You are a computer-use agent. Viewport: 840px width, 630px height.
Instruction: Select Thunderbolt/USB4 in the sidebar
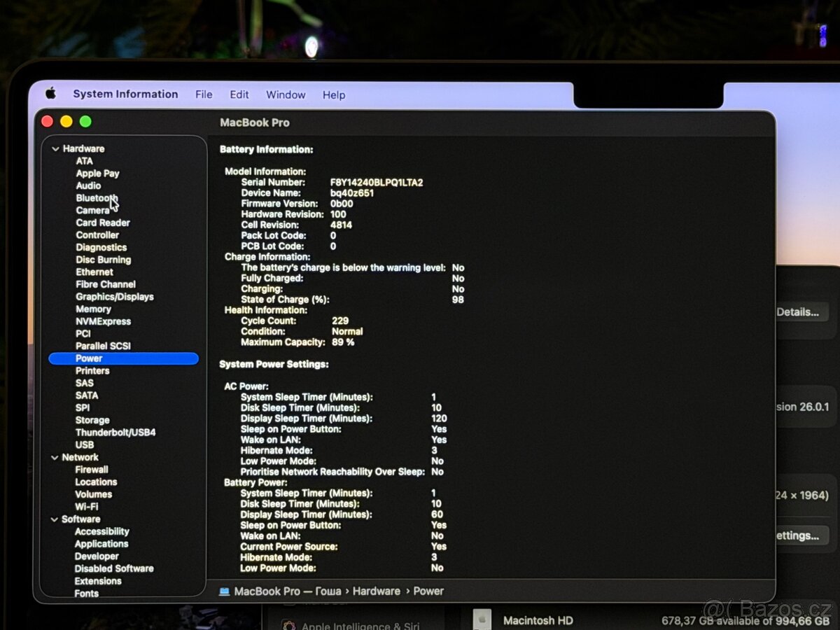click(x=115, y=433)
